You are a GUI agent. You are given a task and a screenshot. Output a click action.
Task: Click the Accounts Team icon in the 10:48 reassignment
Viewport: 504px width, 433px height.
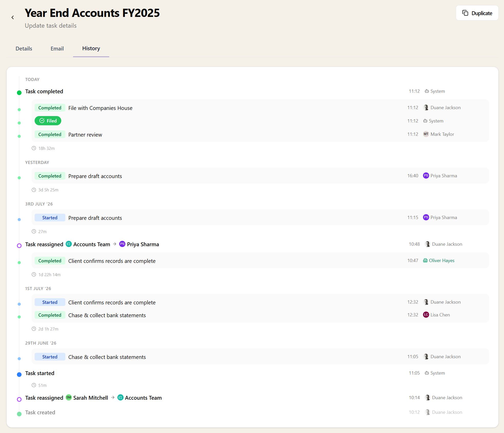[x=69, y=244]
